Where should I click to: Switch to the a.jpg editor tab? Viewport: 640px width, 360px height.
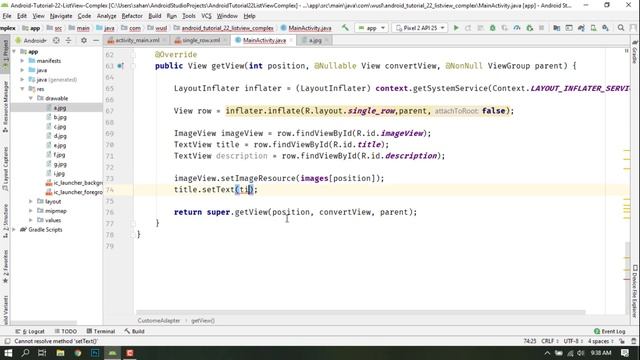click(x=314, y=40)
